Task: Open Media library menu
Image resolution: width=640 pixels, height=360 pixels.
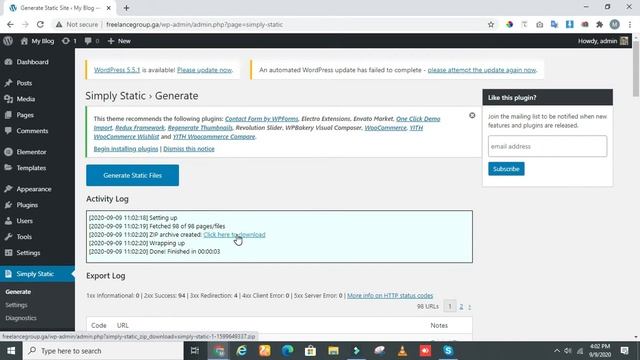Action: 25,99
